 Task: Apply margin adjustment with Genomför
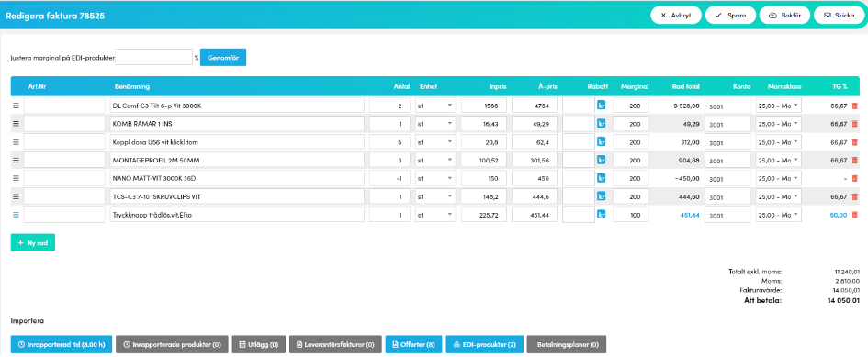[x=223, y=58]
